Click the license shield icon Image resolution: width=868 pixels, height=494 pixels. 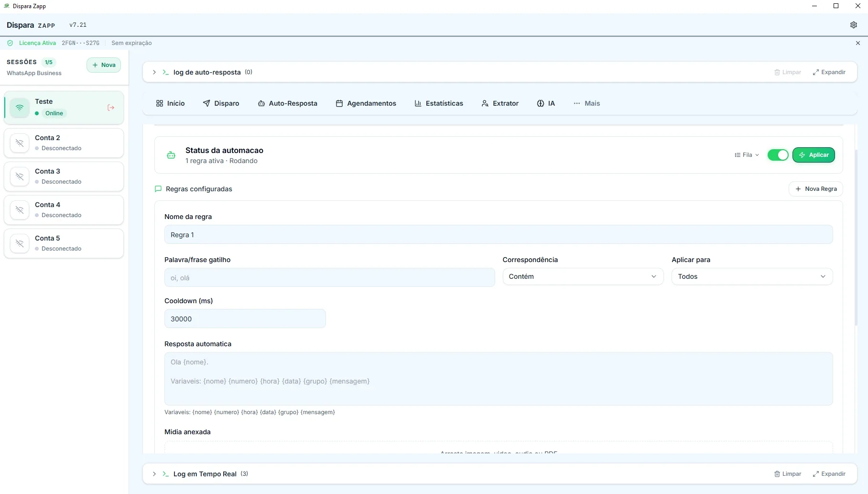(x=10, y=43)
